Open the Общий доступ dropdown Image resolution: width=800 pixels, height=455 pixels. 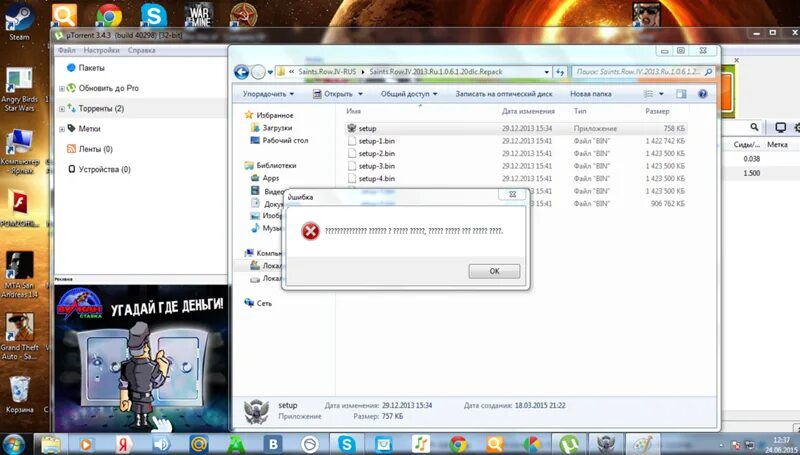[409, 94]
